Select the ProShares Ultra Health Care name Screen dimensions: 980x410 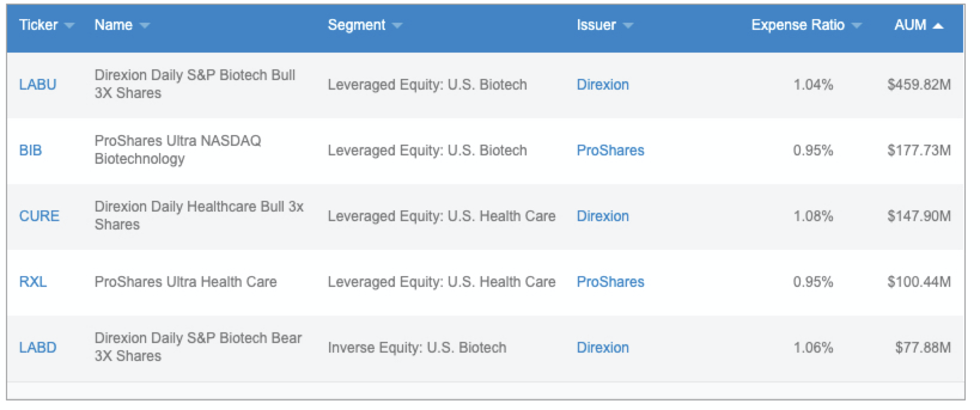coord(185,282)
